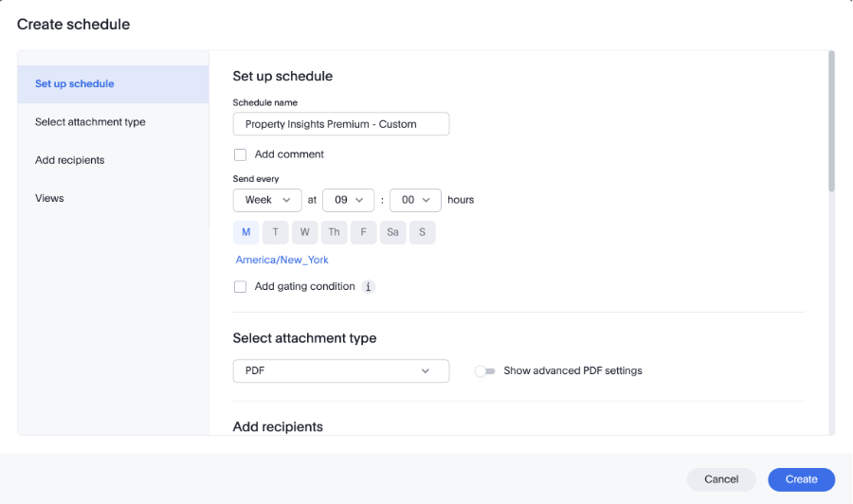Deselect the Monday day button
Viewport: 853px width, 504px height.
[x=246, y=232]
